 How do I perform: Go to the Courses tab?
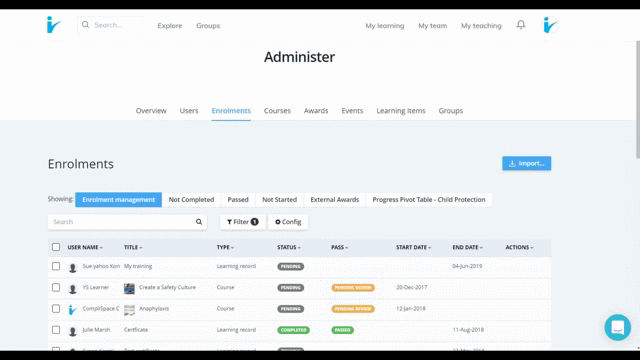coord(277,111)
